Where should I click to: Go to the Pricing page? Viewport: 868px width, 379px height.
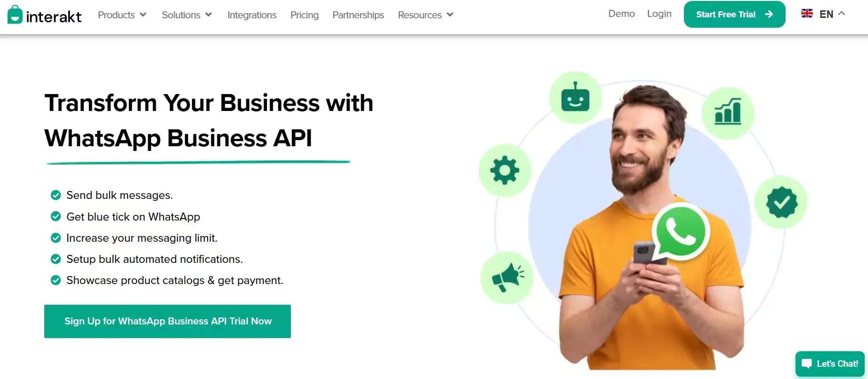pyautogui.click(x=305, y=15)
